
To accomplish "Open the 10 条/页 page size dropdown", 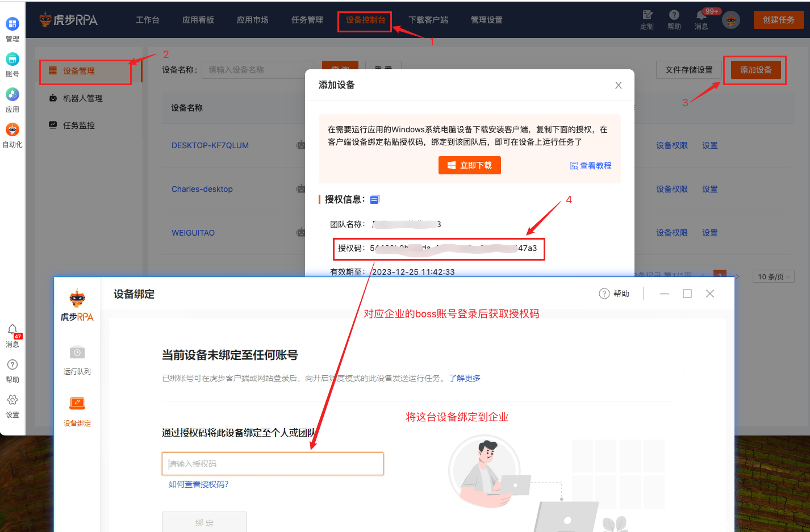I will click(774, 277).
